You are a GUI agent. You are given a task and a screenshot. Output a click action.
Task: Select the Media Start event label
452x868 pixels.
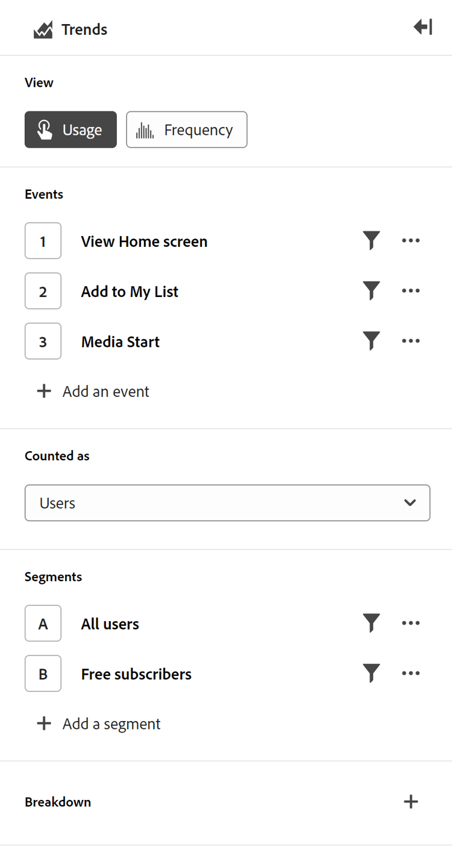tap(121, 342)
